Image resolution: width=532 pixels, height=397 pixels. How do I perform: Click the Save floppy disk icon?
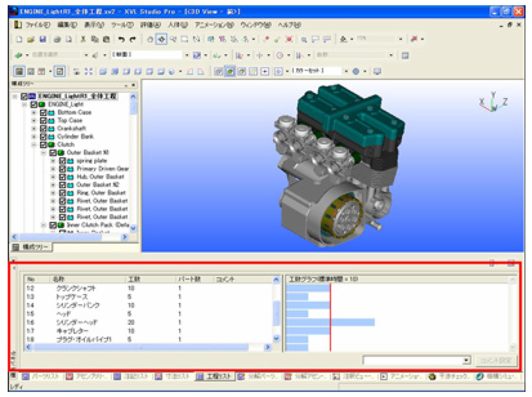[x=43, y=39]
